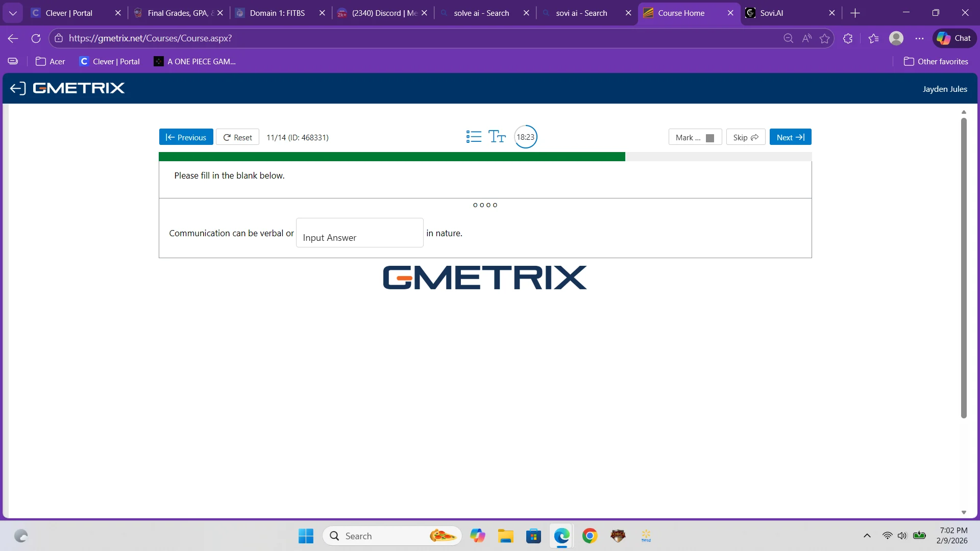Open Other favorites folder
The height and width of the screenshot is (551, 980).
point(936,61)
